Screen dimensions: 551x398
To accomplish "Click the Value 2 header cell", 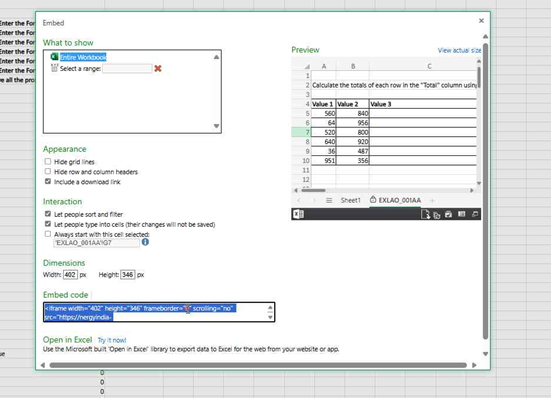I will pyautogui.click(x=353, y=104).
